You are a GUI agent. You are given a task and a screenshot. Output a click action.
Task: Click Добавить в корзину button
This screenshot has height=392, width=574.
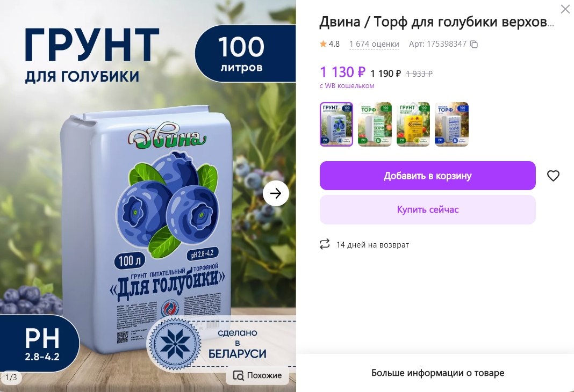428,176
